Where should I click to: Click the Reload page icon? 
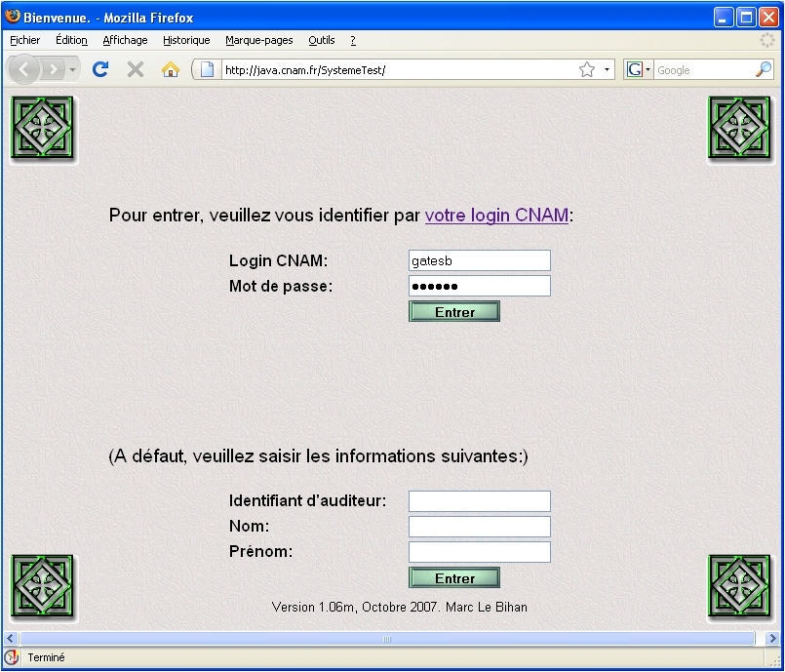99,69
